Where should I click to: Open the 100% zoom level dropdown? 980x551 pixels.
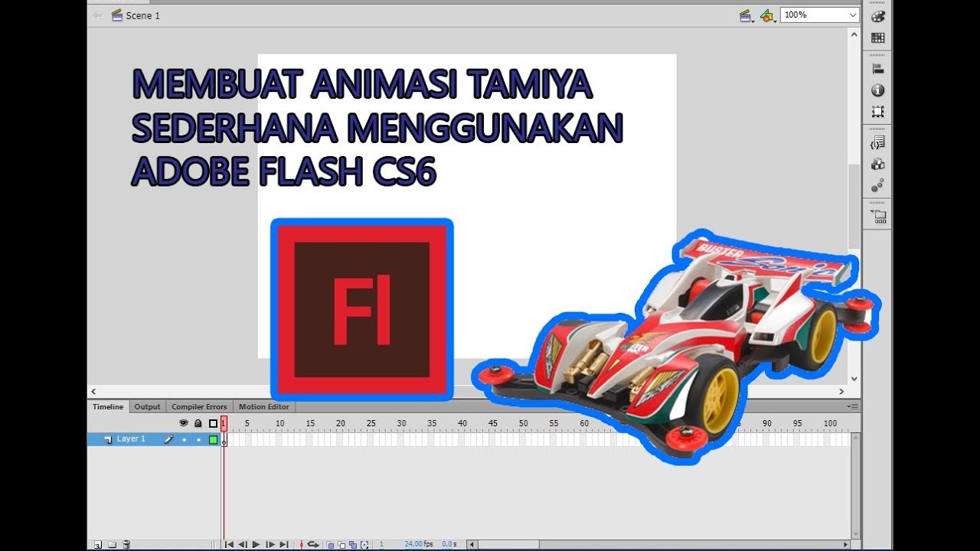pyautogui.click(x=820, y=15)
